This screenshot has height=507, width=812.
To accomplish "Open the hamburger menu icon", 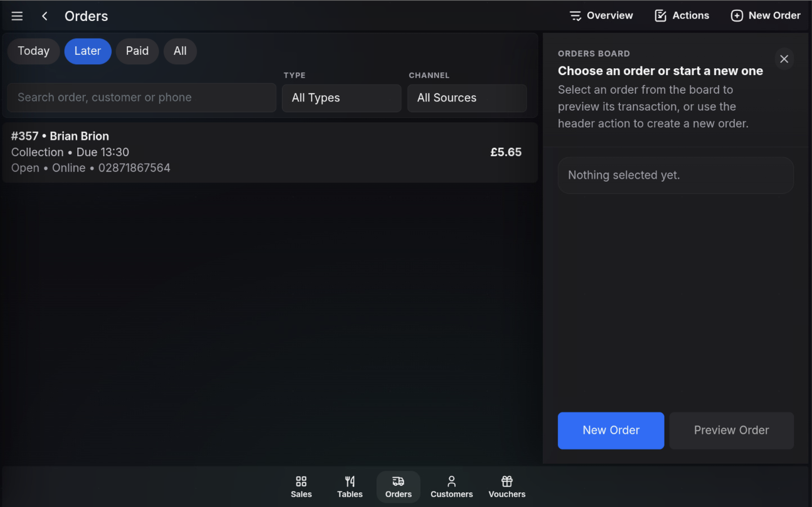I will (x=17, y=16).
